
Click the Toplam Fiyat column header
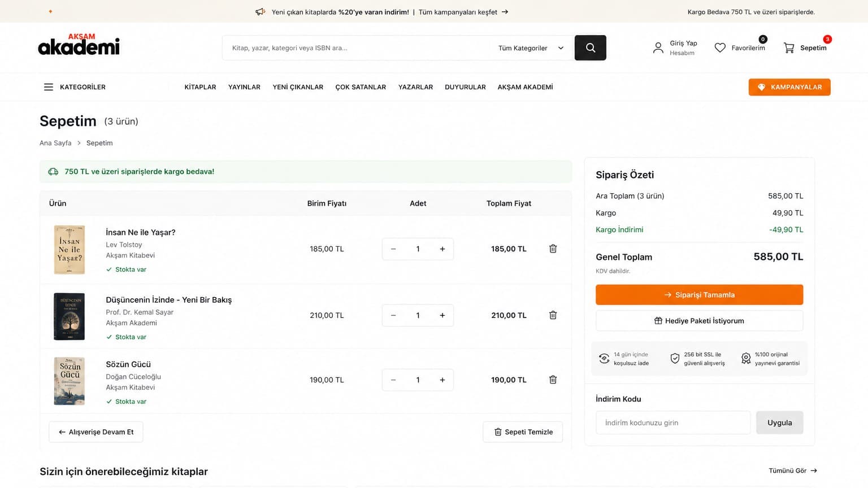pyautogui.click(x=509, y=203)
